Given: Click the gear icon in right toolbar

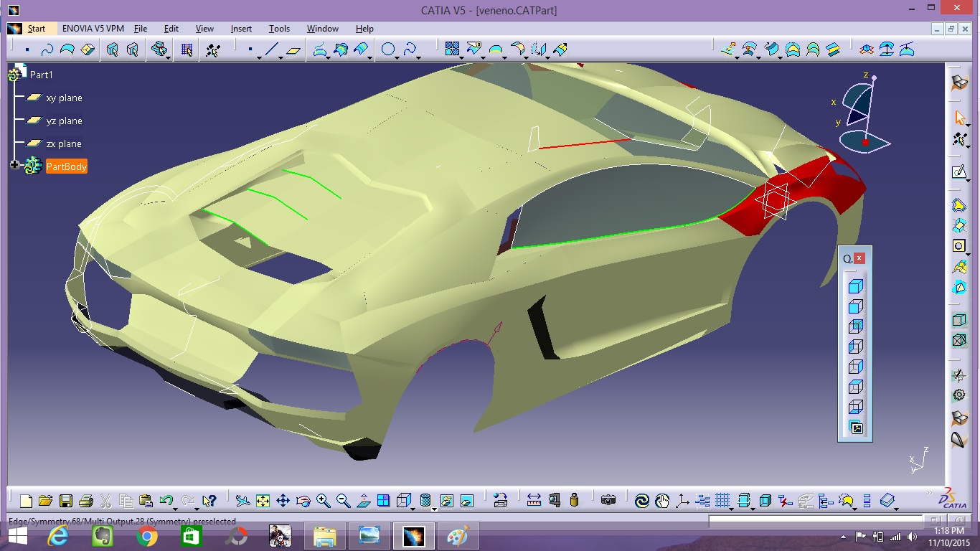Looking at the screenshot, I should pyautogui.click(x=959, y=395).
